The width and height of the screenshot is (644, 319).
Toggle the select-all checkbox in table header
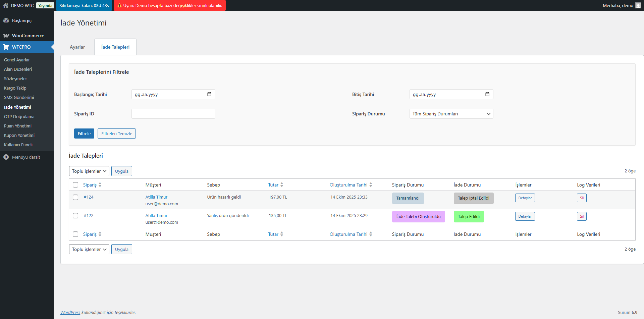(x=75, y=185)
